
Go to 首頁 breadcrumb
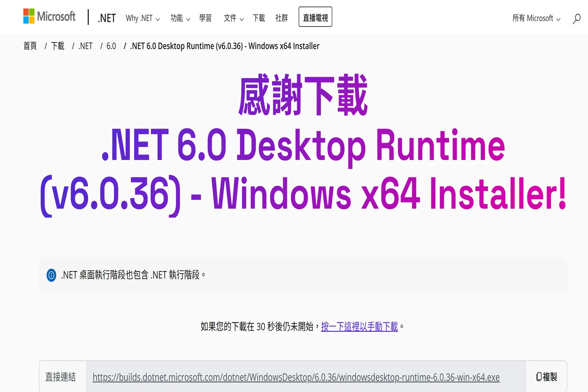[30, 46]
